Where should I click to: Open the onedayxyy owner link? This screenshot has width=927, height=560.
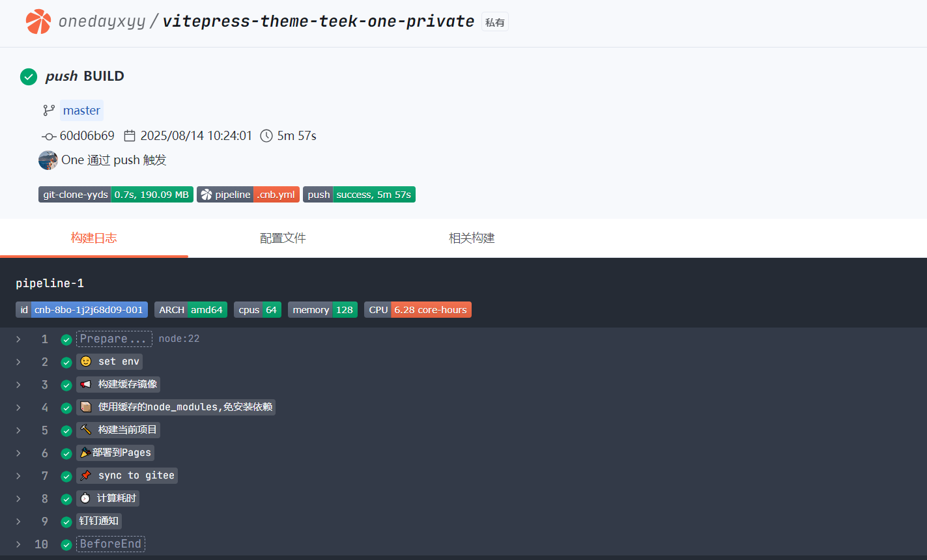tap(102, 21)
